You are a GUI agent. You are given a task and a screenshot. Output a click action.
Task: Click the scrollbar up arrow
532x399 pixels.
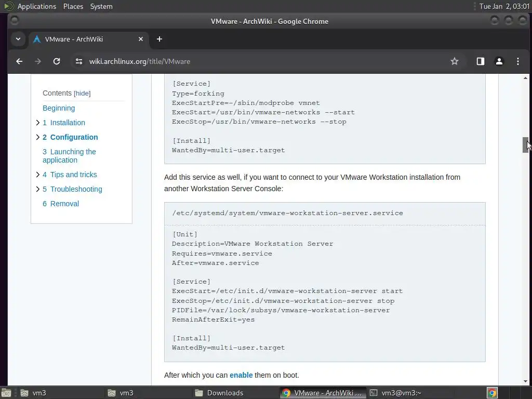pyautogui.click(x=525, y=78)
